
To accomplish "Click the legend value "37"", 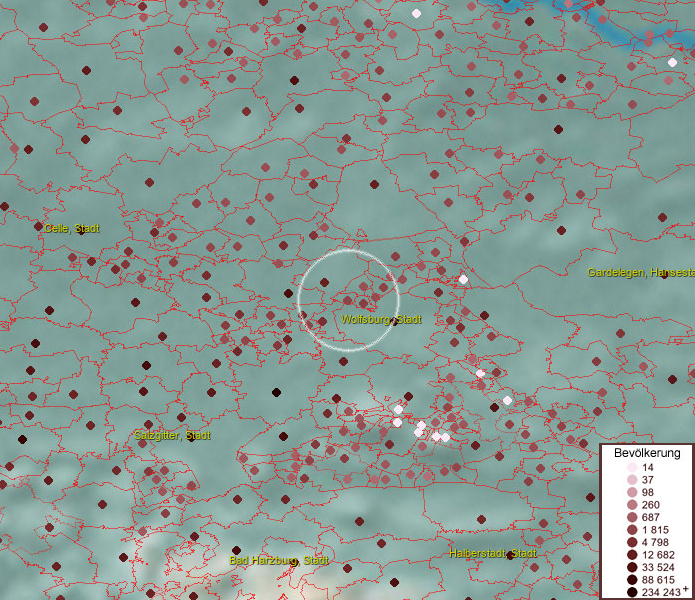I will click(x=648, y=479).
